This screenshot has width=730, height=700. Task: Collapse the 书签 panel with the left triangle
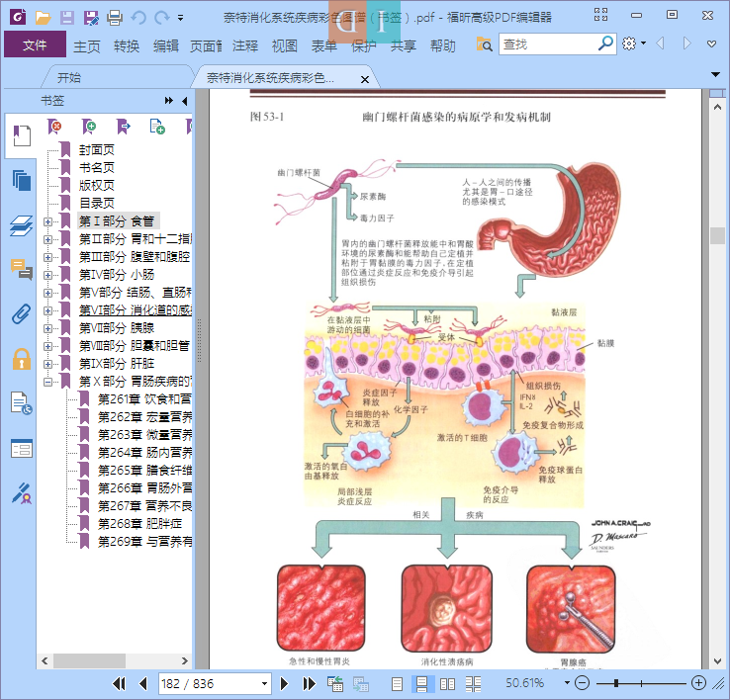tap(184, 101)
